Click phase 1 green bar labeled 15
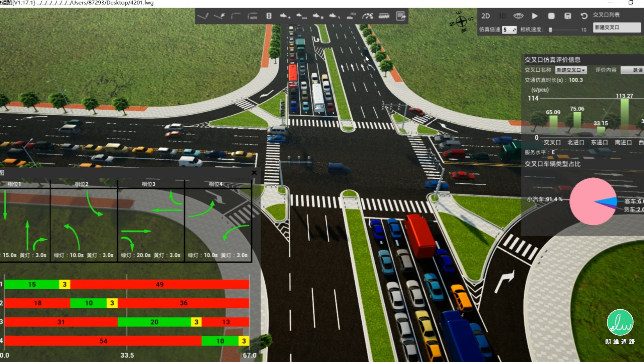 pos(32,284)
